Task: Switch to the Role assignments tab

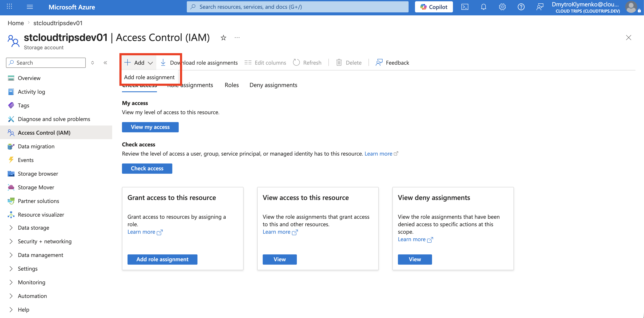Action: click(x=190, y=85)
